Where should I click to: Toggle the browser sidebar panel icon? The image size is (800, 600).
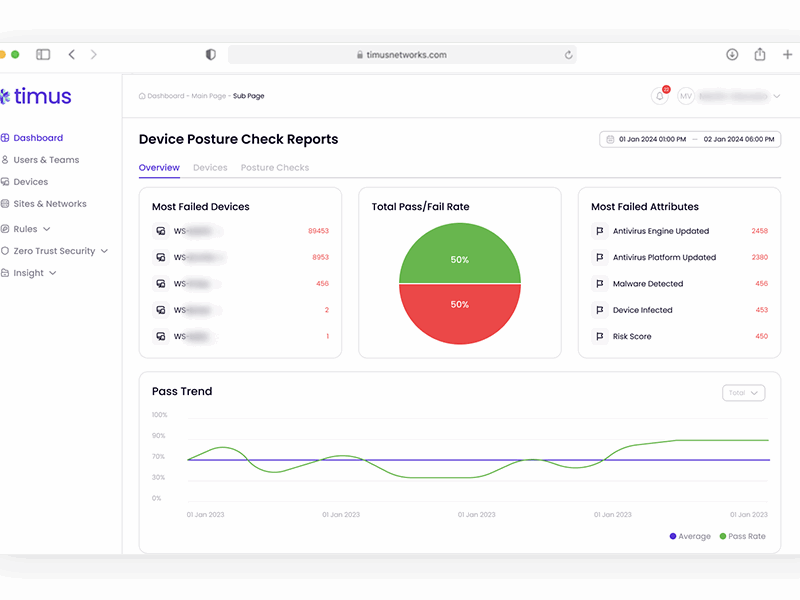pos(43,55)
